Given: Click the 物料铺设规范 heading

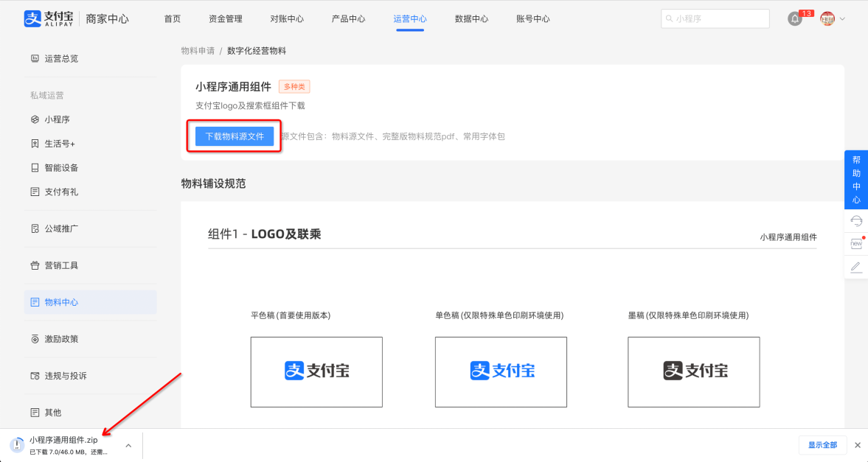Looking at the screenshot, I should (213, 183).
